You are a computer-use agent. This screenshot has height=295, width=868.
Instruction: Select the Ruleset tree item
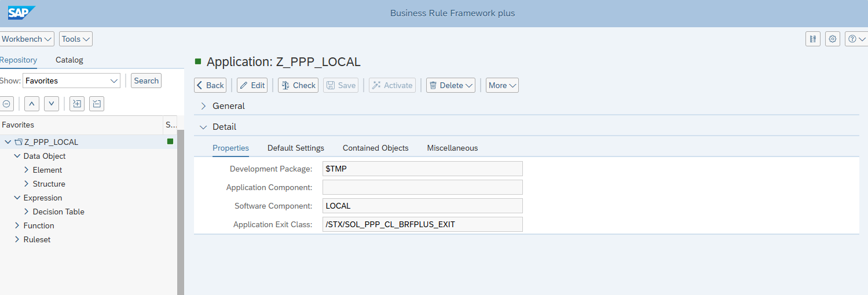(37, 239)
